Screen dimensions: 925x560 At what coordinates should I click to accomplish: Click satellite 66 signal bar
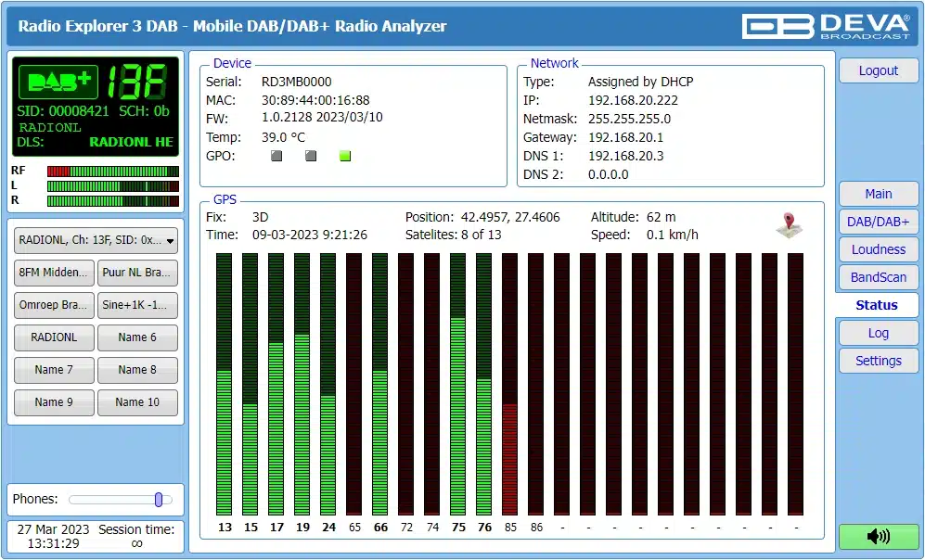tap(379, 385)
